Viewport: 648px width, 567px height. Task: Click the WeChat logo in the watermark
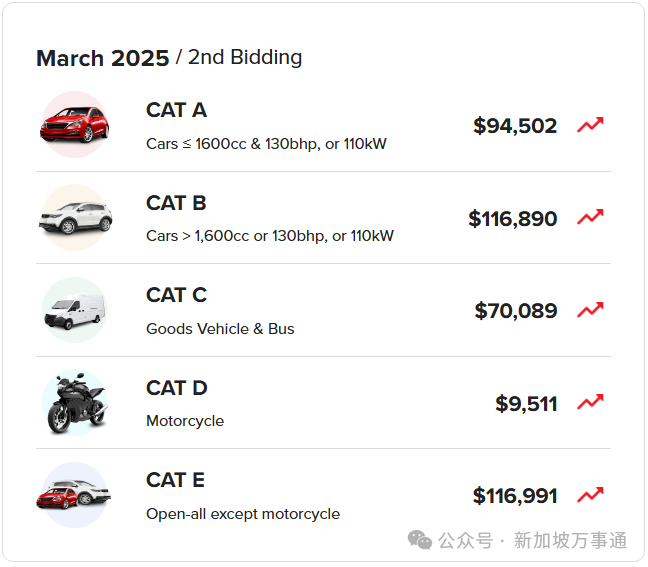420,540
